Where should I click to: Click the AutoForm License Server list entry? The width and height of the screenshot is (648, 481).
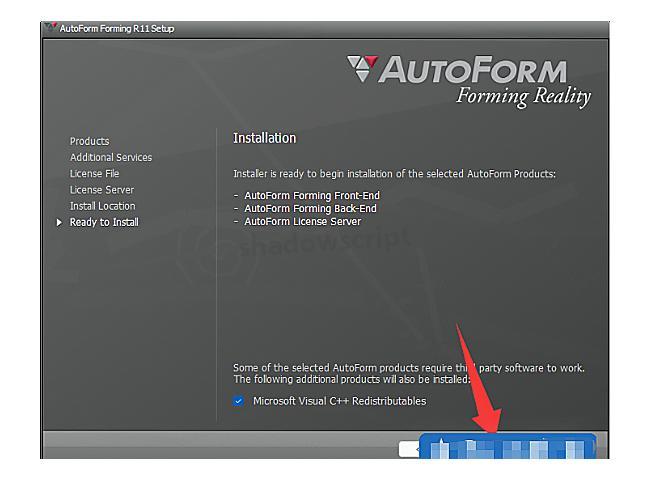[x=303, y=221]
